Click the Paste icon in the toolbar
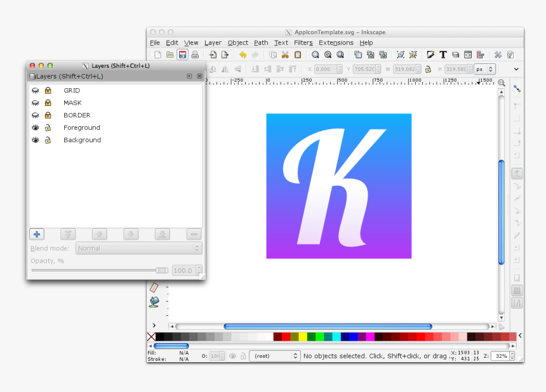Image resolution: width=546 pixels, height=392 pixels. [x=296, y=55]
